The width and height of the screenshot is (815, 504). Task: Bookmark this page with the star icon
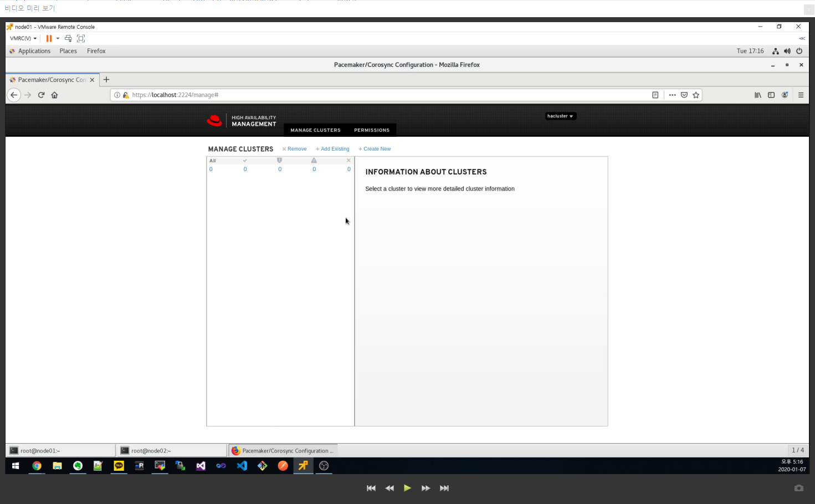coord(696,95)
